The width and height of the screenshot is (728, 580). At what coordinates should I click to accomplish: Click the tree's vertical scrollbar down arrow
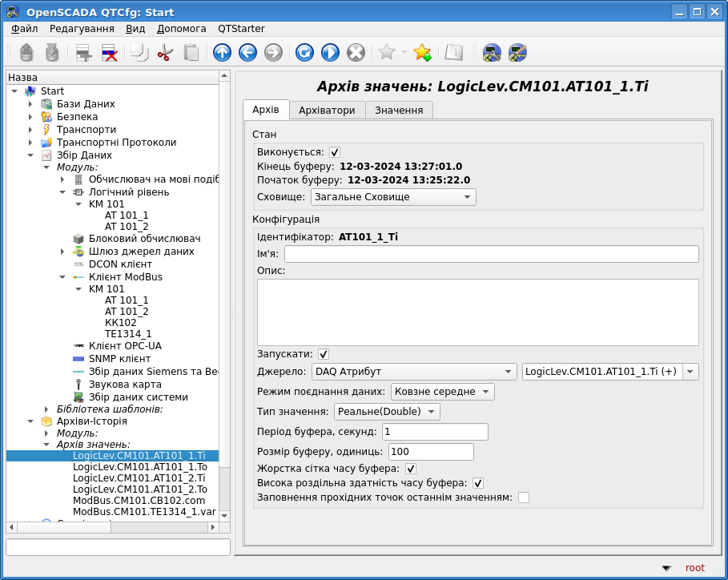click(x=224, y=515)
